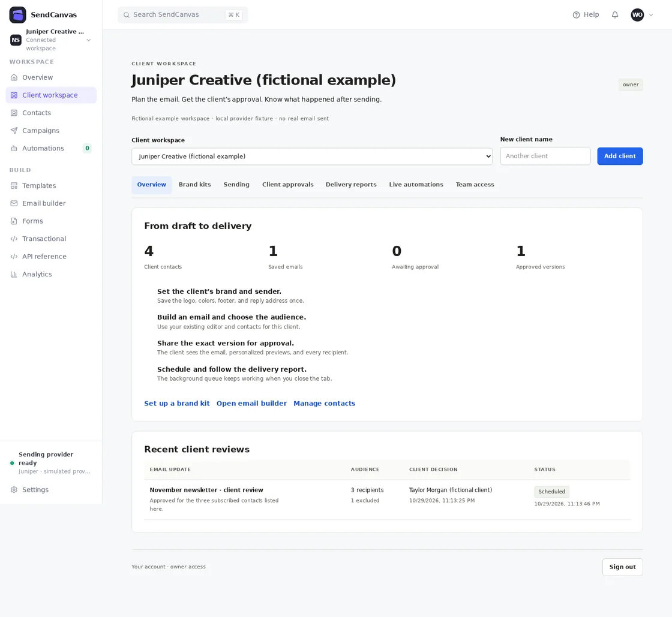Click the SendCanvas logo icon
This screenshot has width=672, height=617.
[17, 14]
